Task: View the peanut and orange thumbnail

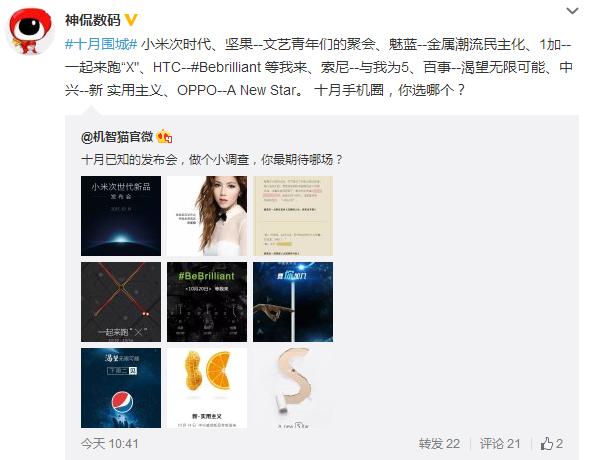Action: coord(207,388)
